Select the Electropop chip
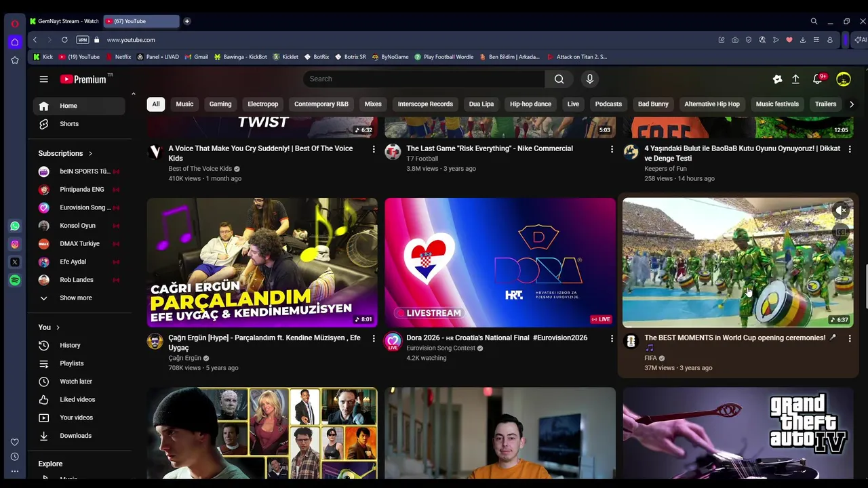Image resolution: width=868 pixels, height=488 pixels. click(x=262, y=104)
